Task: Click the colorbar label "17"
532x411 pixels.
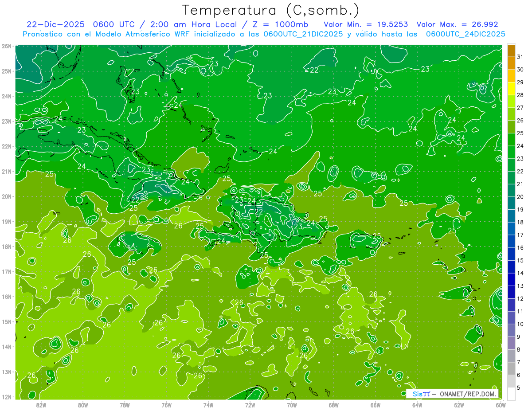Action: point(520,235)
